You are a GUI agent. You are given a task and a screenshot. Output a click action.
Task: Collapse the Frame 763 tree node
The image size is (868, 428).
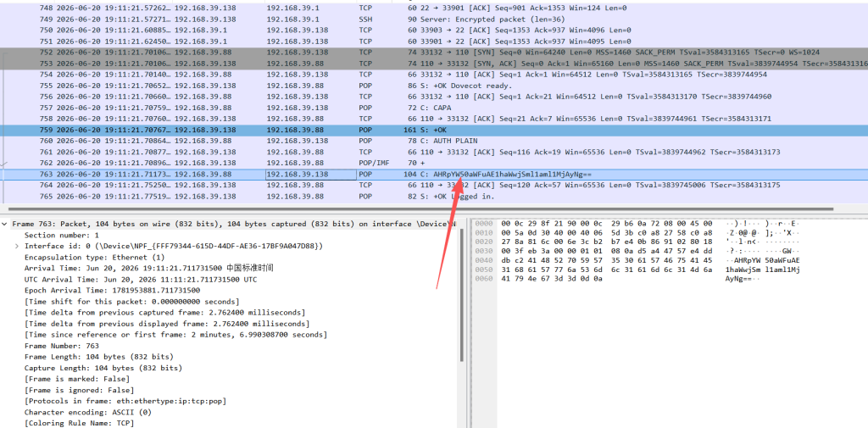(6, 225)
